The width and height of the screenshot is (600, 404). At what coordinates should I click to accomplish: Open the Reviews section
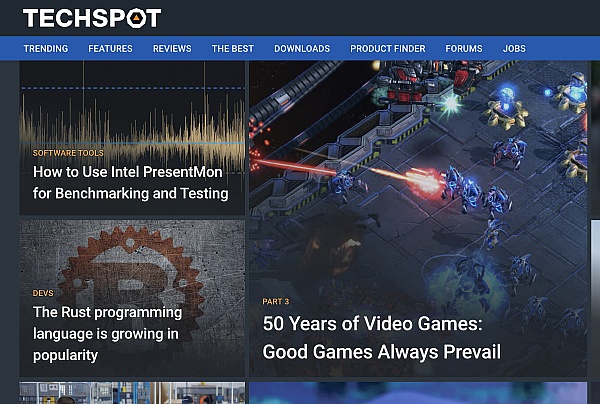(x=172, y=49)
